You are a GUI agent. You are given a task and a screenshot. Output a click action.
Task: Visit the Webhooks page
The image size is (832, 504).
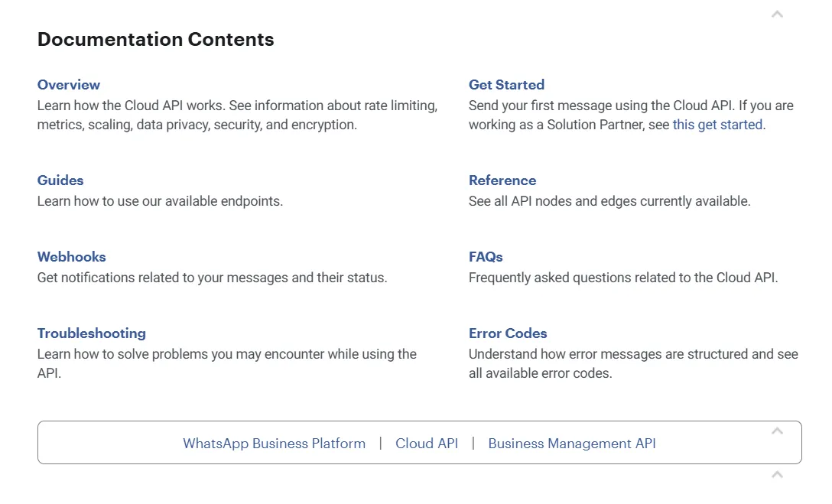point(72,257)
